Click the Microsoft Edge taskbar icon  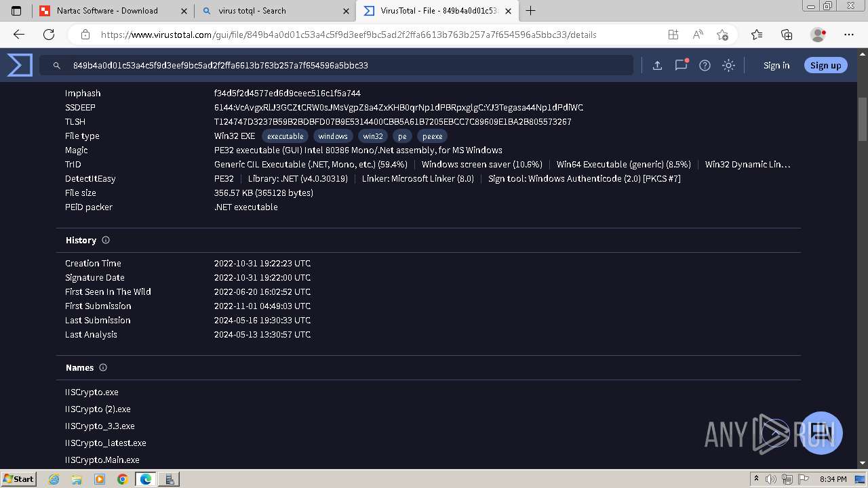tap(145, 479)
